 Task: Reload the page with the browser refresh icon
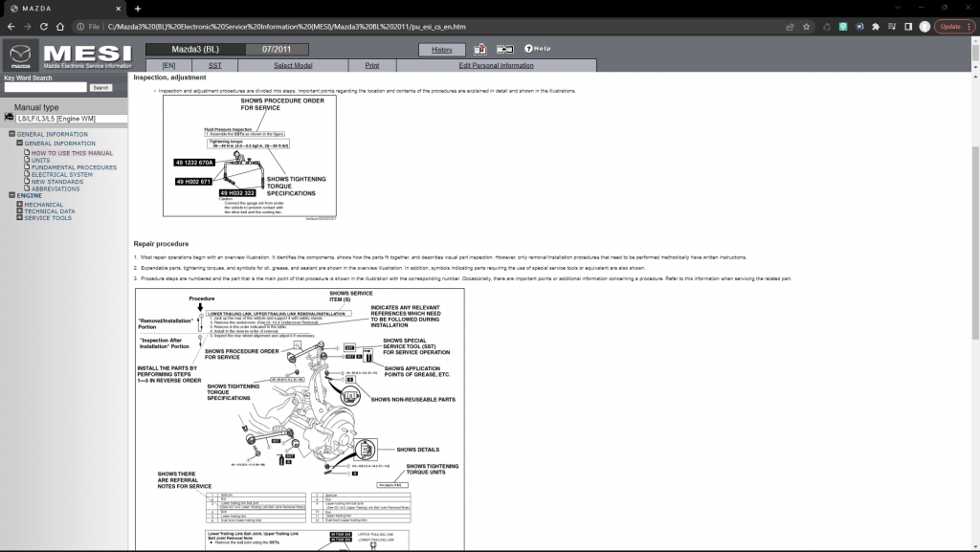pos(42,27)
